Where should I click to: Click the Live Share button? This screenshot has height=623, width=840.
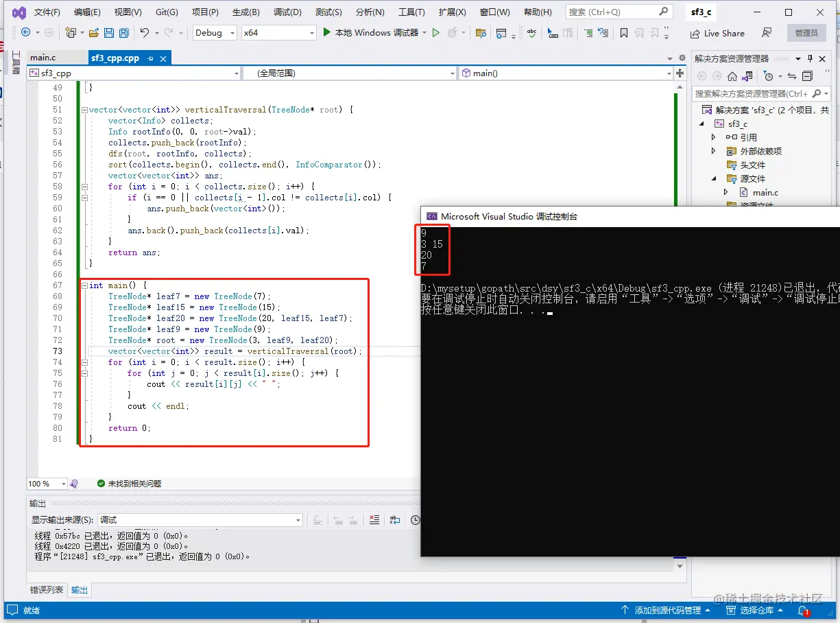[x=717, y=33]
